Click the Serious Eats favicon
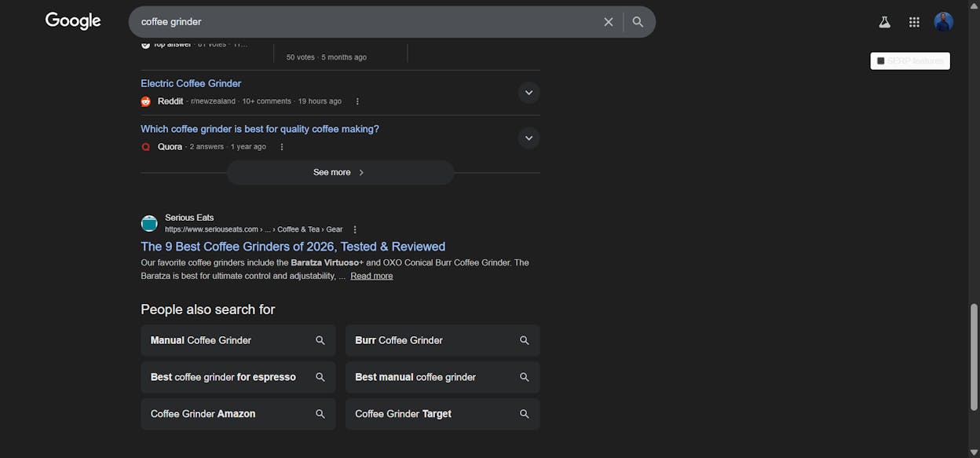 pyautogui.click(x=149, y=223)
